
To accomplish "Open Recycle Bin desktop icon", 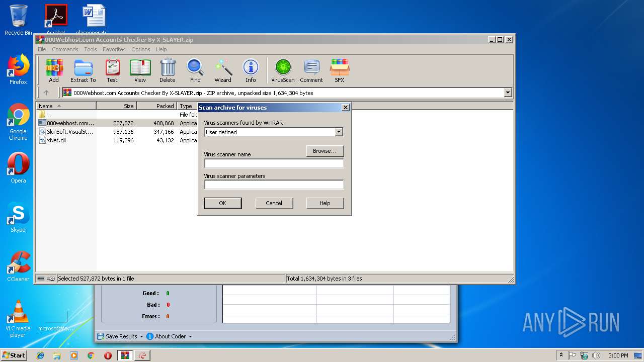I will pyautogui.click(x=18, y=20).
